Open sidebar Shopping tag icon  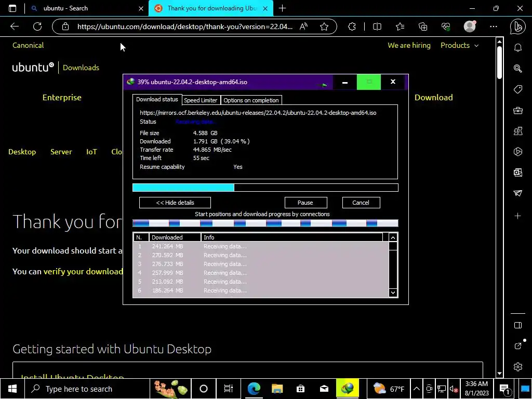click(518, 89)
